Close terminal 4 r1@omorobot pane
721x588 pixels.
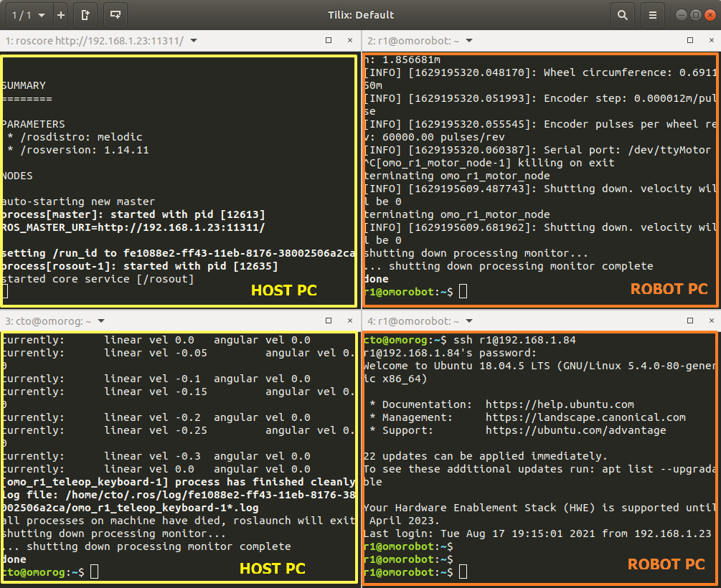[x=712, y=321]
